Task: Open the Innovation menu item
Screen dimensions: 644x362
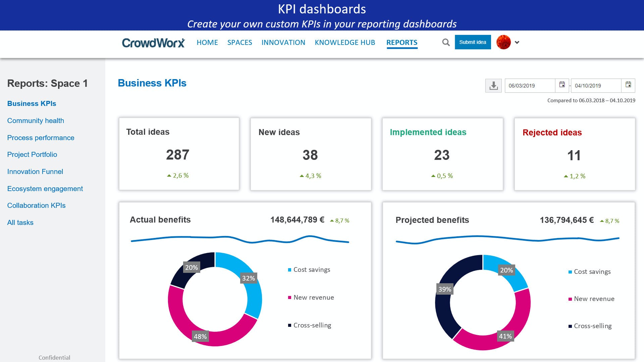Action: pyautogui.click(x=283, y=43)
